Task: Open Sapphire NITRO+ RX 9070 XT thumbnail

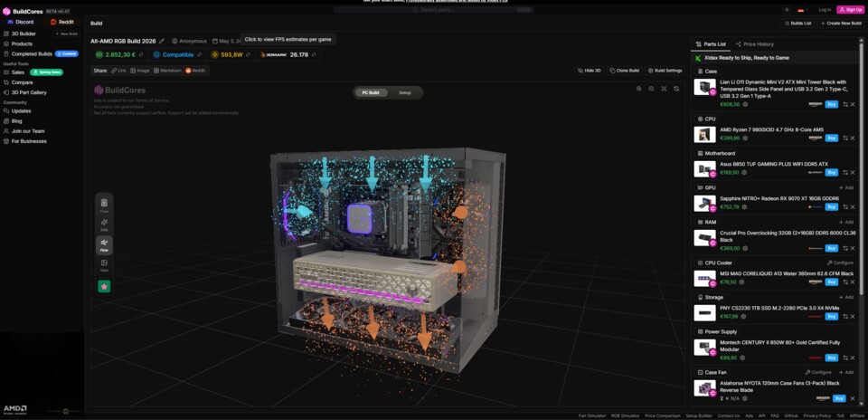Action: tap(704, 204)
